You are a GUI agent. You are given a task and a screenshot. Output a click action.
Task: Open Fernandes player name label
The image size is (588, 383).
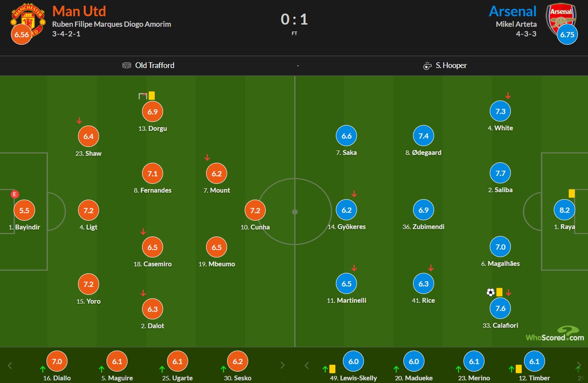(x=153, y=190)
